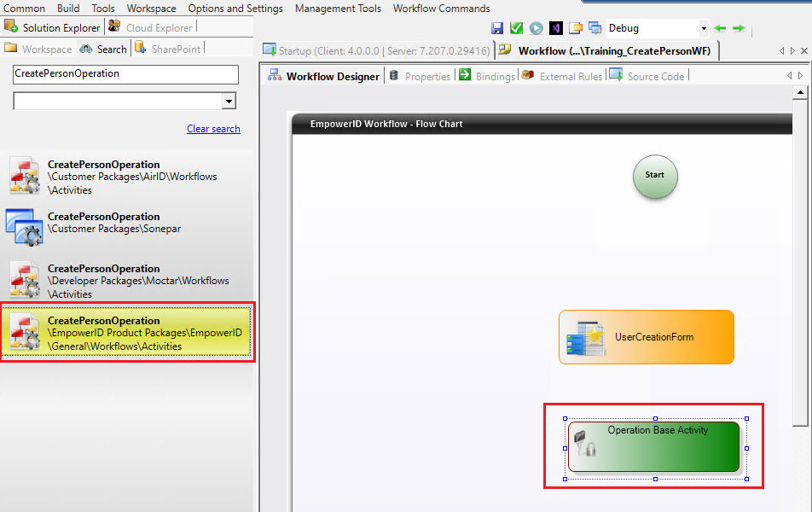Click the green left arrow navigation icon
812x512 pixels.
tap(720, 28)
